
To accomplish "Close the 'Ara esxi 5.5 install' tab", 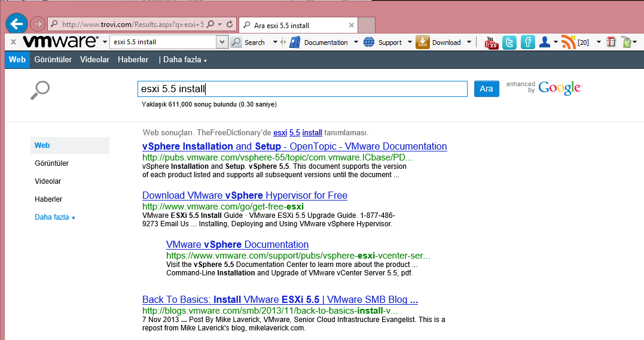I will (352, 26).
